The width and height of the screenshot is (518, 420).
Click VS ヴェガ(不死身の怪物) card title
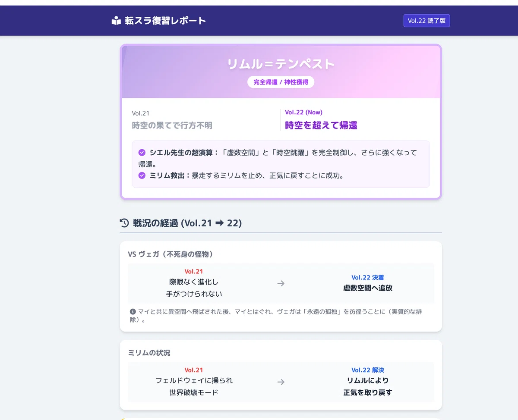click(171, 254)
